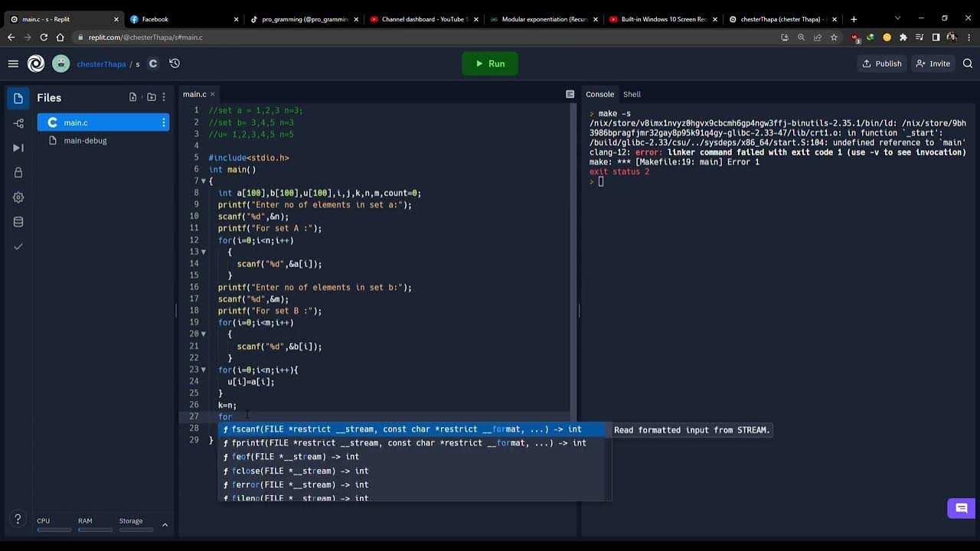This screenshot has width=980, height=551.
Task: Expand the resource stats chevron
Action: coord(165,525)
